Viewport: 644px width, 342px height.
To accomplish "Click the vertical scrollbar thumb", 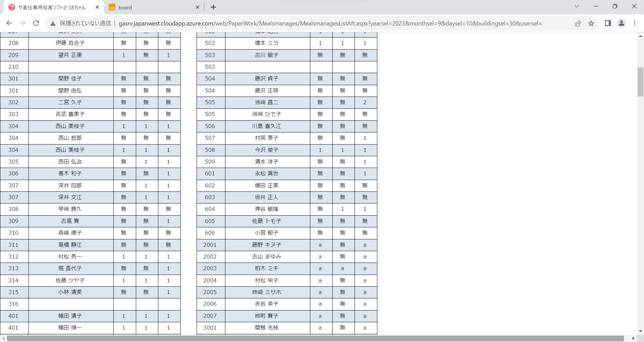I will tap(640, 82).
